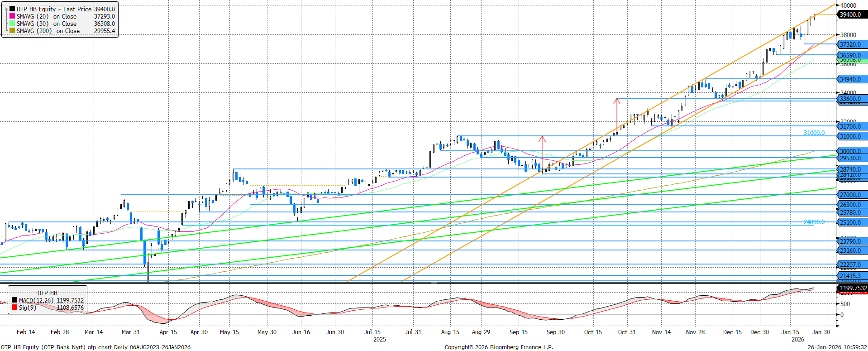
Task: Click the light green SMAVG (30) swatch
Action: pyautogui.click(x=12, y=24)
